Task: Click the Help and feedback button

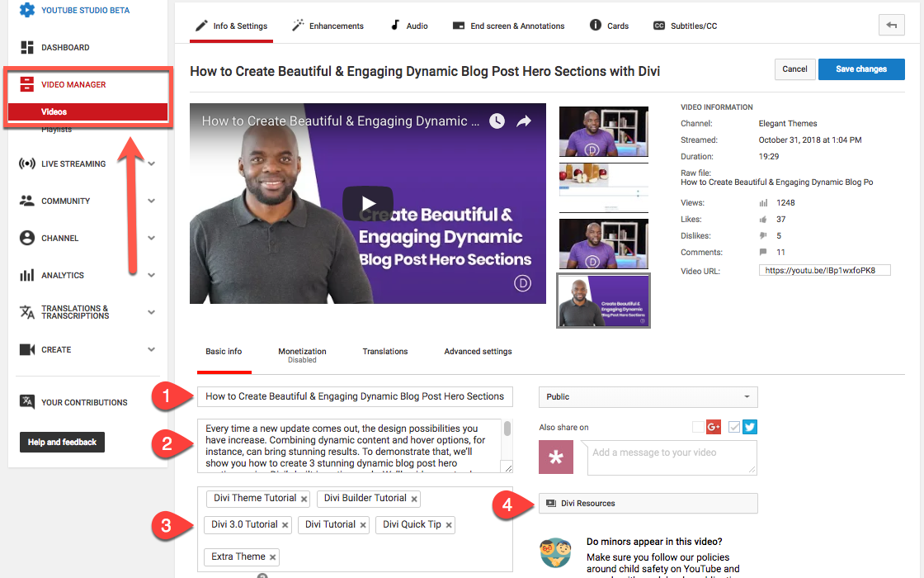Action: [61, 442]
